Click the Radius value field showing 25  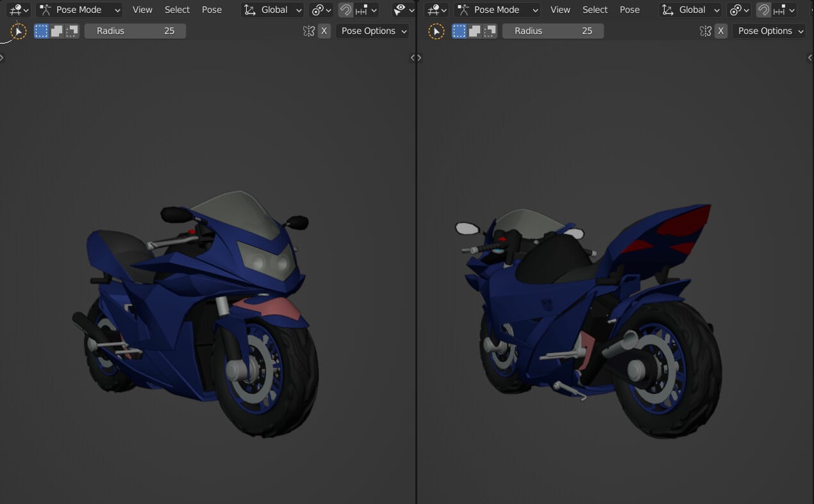135,30
